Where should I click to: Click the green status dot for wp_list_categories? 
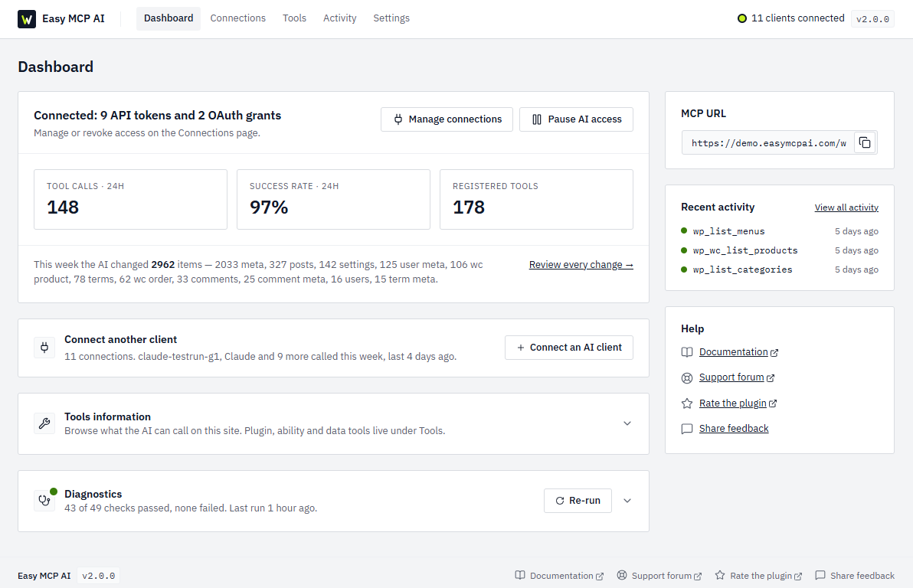tap(684, 269)
